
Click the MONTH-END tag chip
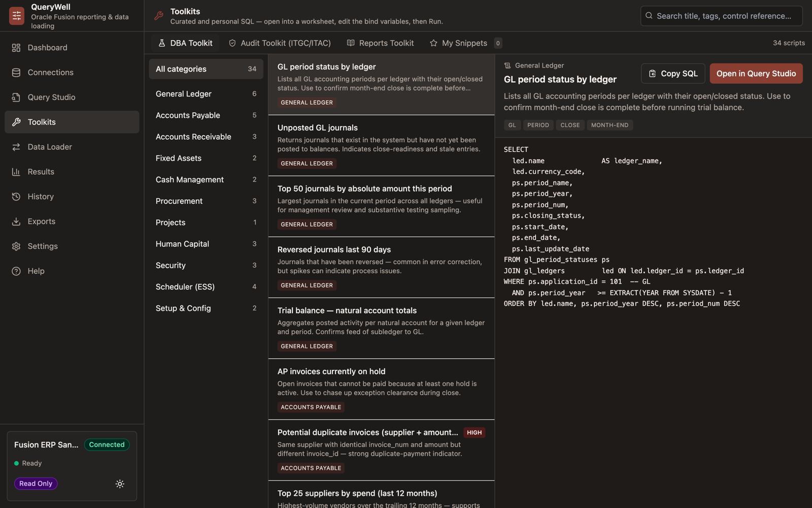click(x=610, y=125)
